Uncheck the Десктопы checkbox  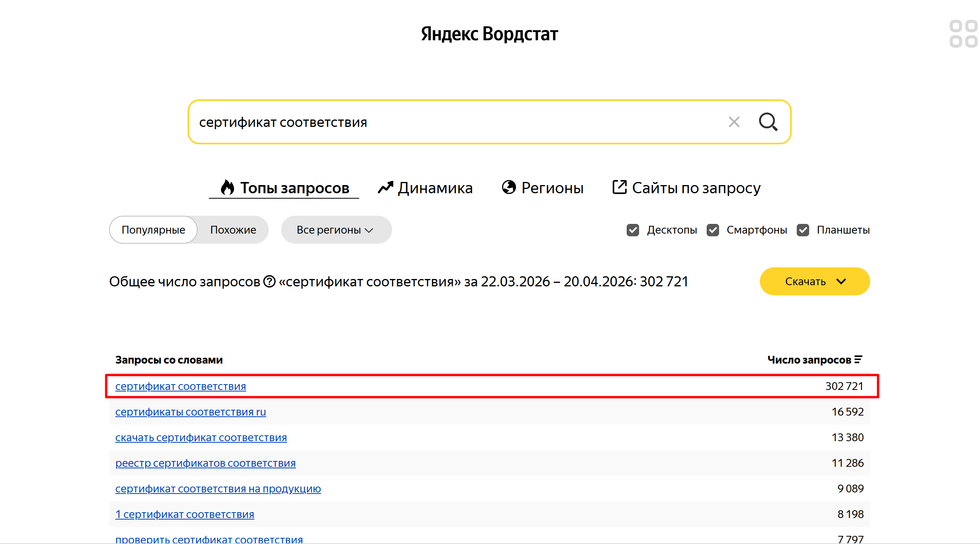click(633, 230)
